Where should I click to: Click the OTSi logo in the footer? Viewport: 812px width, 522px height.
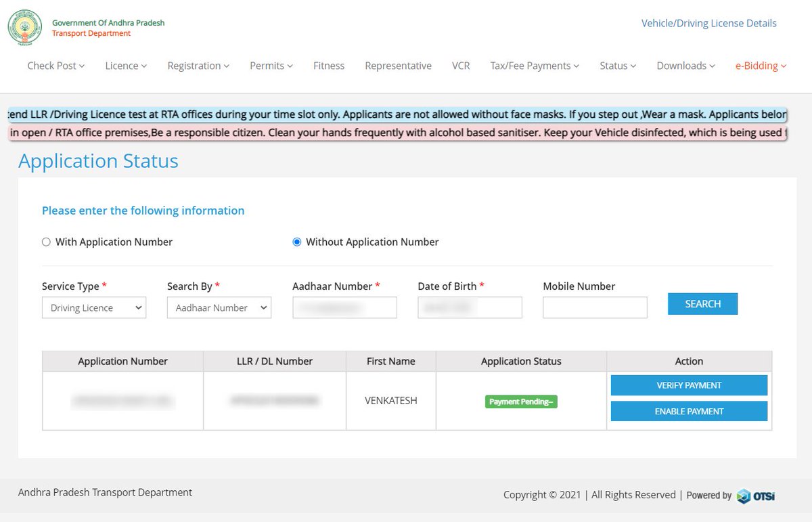tap(756, 496)
